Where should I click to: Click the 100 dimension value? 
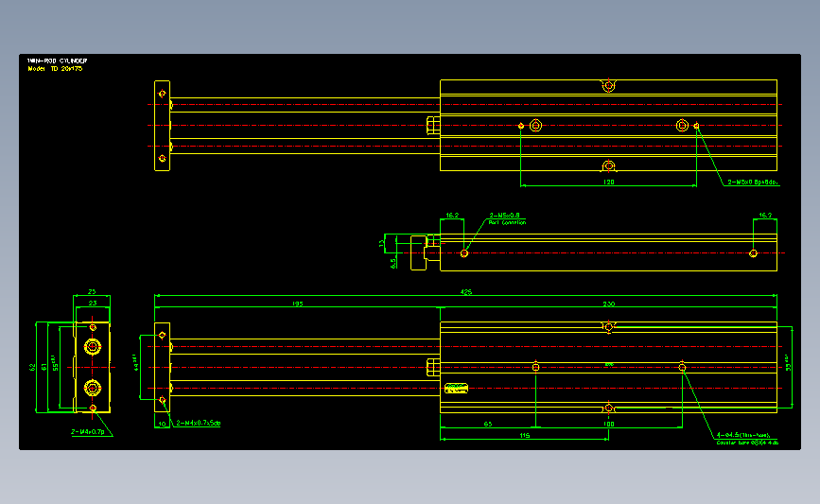pyautogui.click(x=609, y=424)
